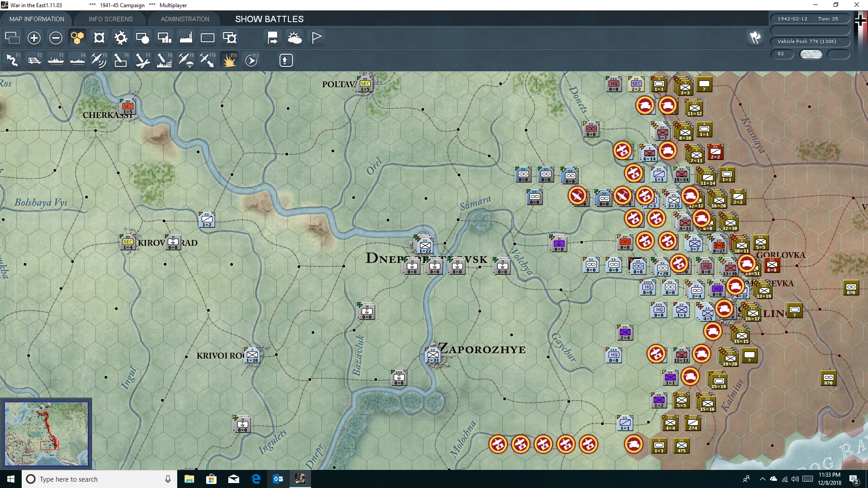This screenshot has height=488, width=868.
Task: Select F10 air transfer mode
Action: tap(208, 60)
